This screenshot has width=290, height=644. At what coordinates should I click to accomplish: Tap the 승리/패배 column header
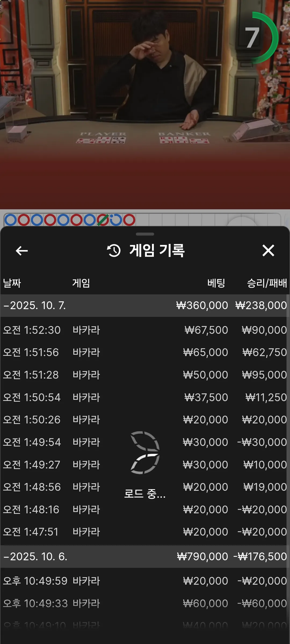coord(267,283)
